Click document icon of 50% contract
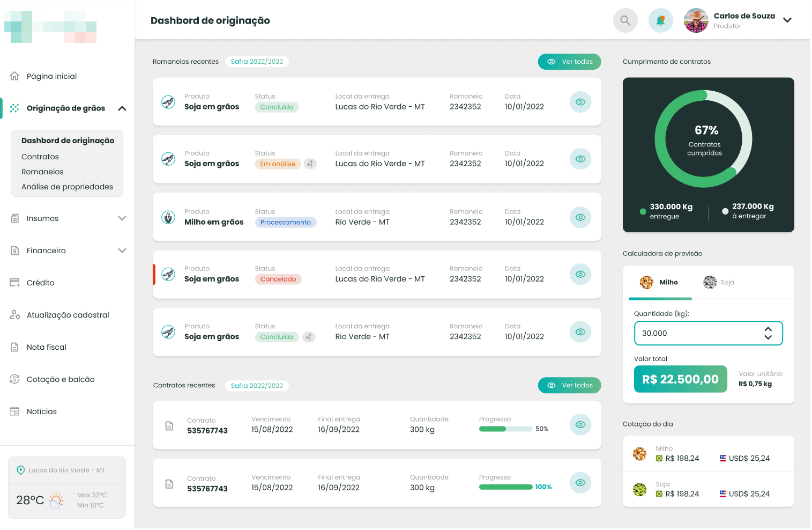812x530 pixels. coord(169,426)
